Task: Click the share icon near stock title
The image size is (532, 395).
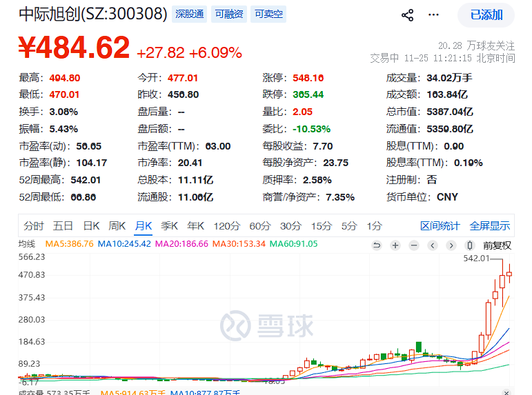Action: [407, 15]
